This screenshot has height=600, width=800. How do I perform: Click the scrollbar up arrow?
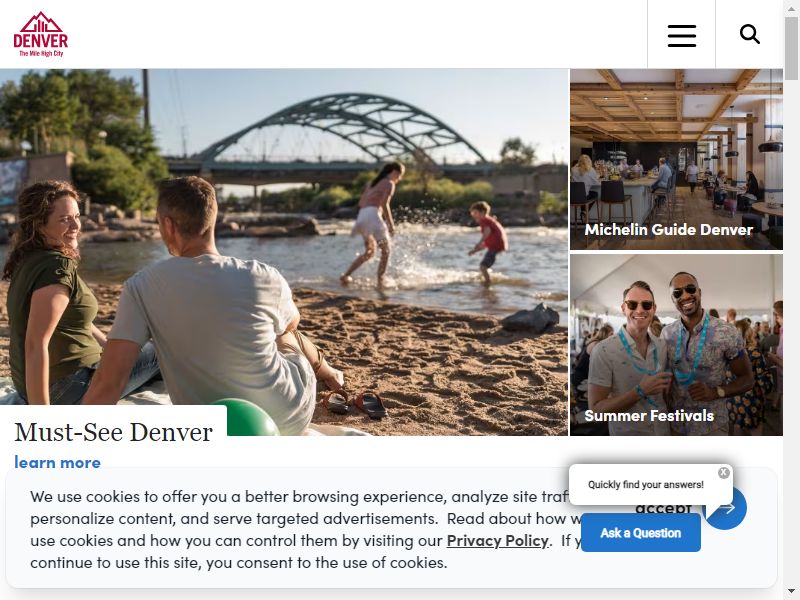[791, 8]
